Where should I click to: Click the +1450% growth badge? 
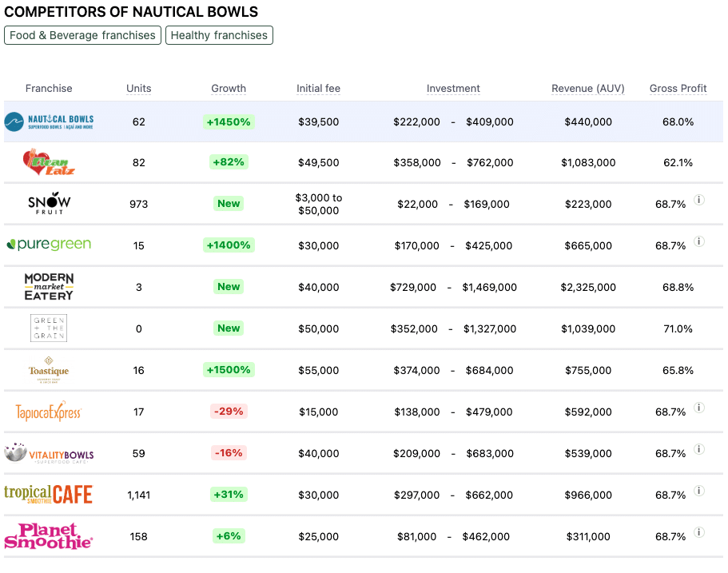pyautogui.click(x=229, y=121)
